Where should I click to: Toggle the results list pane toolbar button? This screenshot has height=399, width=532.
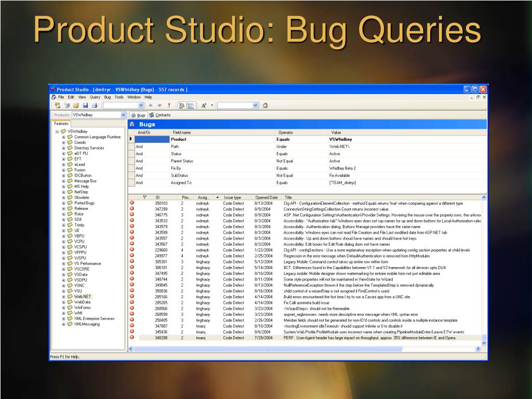(191, 105)
